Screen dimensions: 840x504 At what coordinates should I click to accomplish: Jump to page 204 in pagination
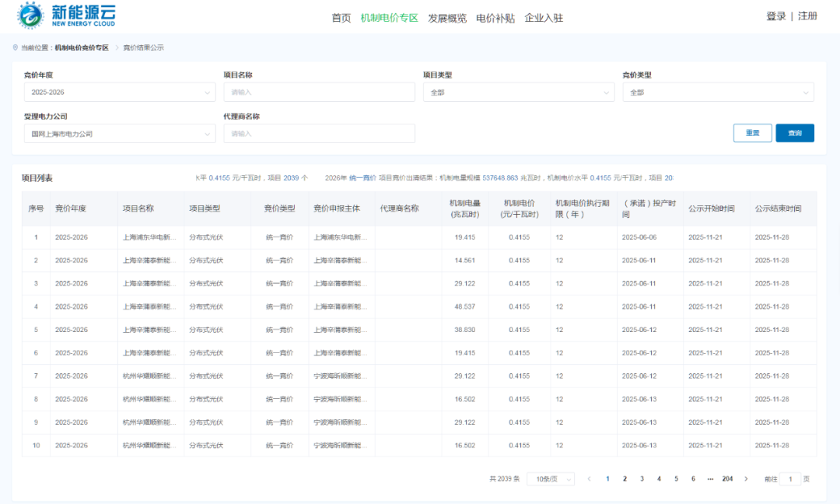[727, 479]
